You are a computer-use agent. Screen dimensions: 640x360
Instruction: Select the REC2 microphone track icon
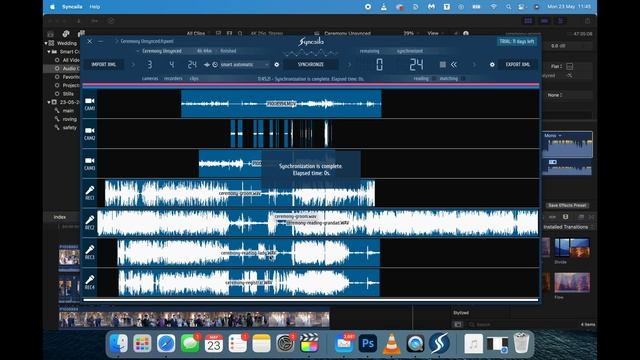coord(90,220)
